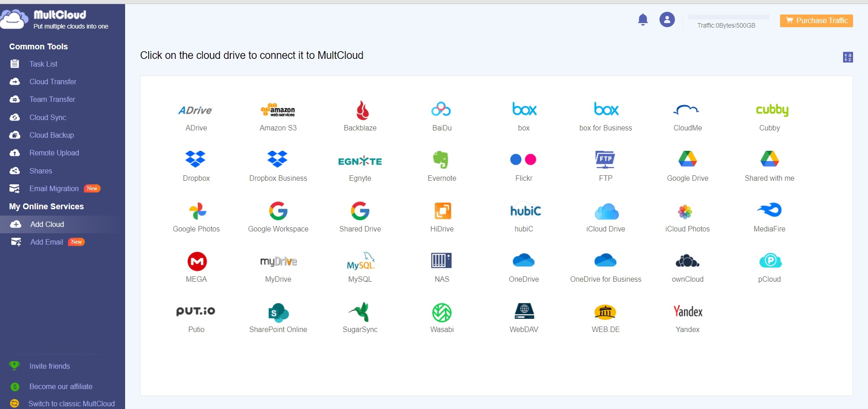The height and width of the screenshot is (409, 868).
Task: Choose MySQL dolphin icon
Action: 360,261
